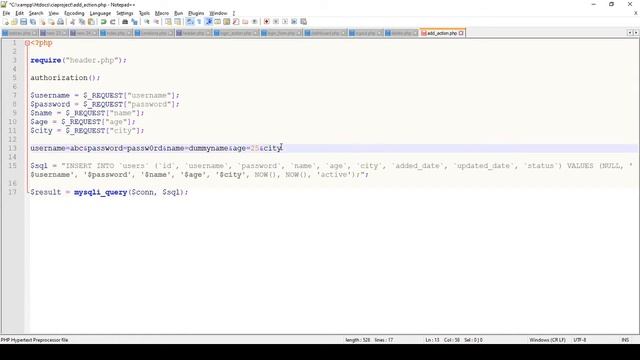Click 'PHP Hypertext Preprocessor file' status text
Image resolution: width=640 pixels, height=360 pixels.
34,340
